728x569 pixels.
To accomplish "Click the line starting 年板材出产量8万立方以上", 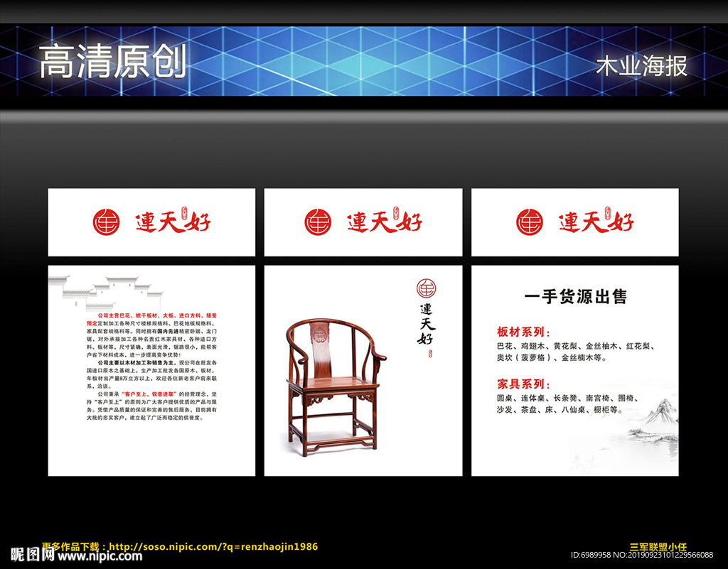I will point(151,379).
